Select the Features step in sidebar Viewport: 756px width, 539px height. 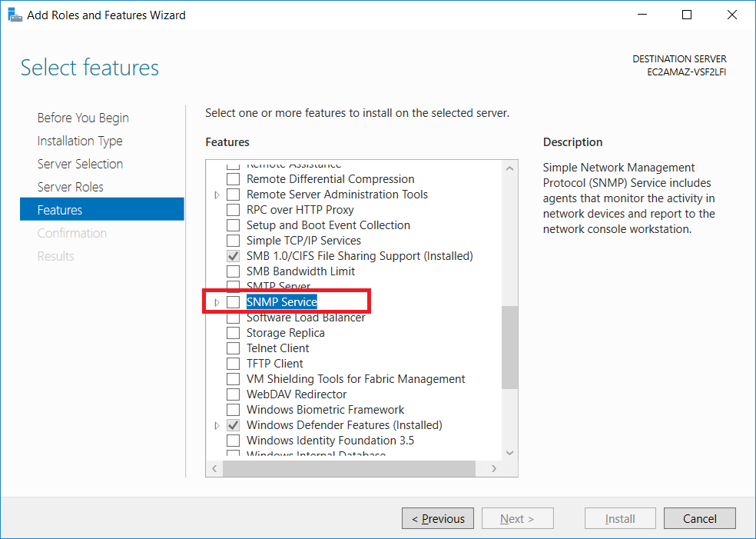[101, 209]
